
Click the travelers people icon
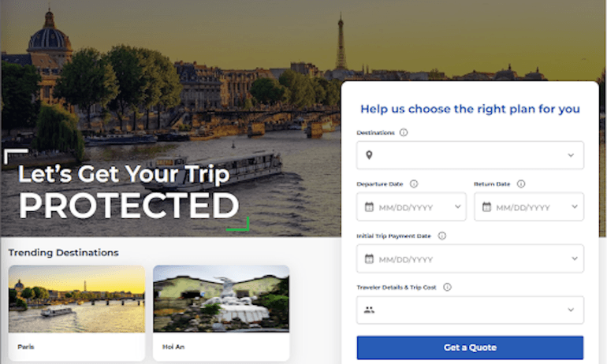click(x=369, y=310)
